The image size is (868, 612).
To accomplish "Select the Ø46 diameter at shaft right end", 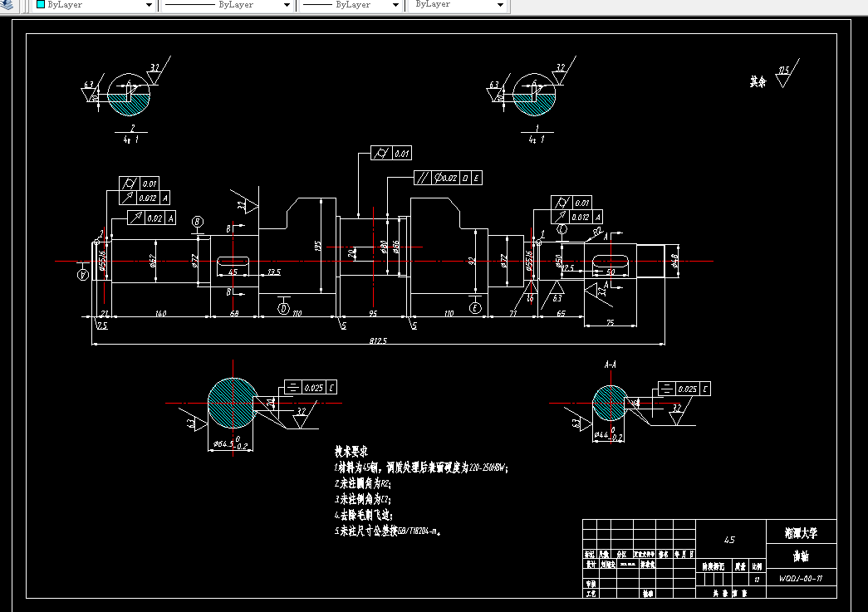I will pyautogui.click(x=674, y=261).
